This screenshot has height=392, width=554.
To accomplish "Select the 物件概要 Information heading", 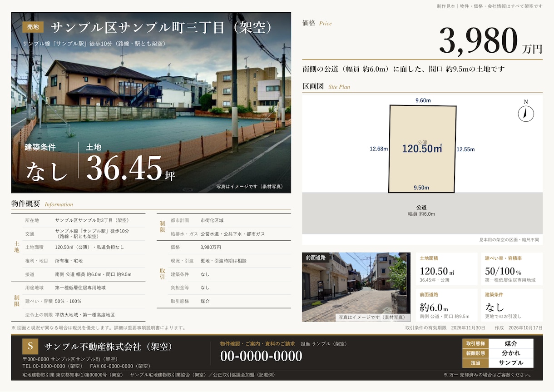I will pyautogui.click(x=42, y=204).
